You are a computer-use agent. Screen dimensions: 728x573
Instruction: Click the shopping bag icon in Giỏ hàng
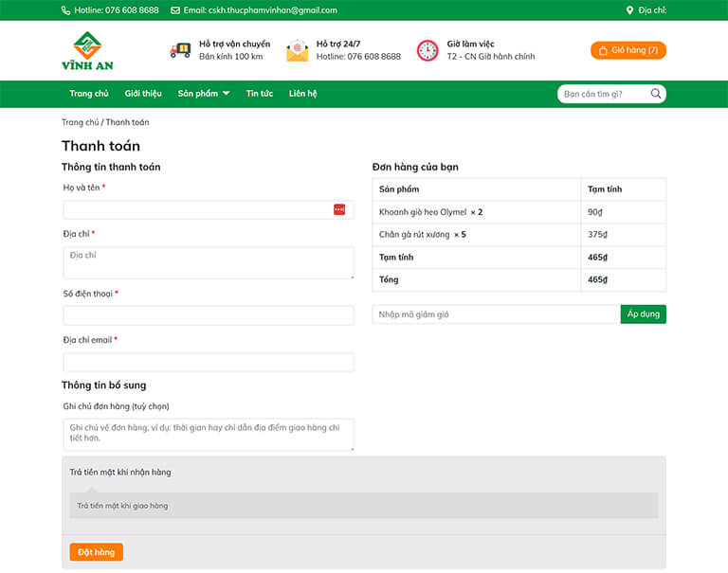pyautogui.click(x=603, y=50)
